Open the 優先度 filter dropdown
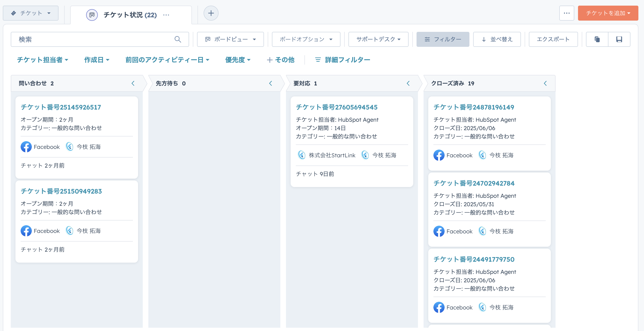 tap(238, 60)
